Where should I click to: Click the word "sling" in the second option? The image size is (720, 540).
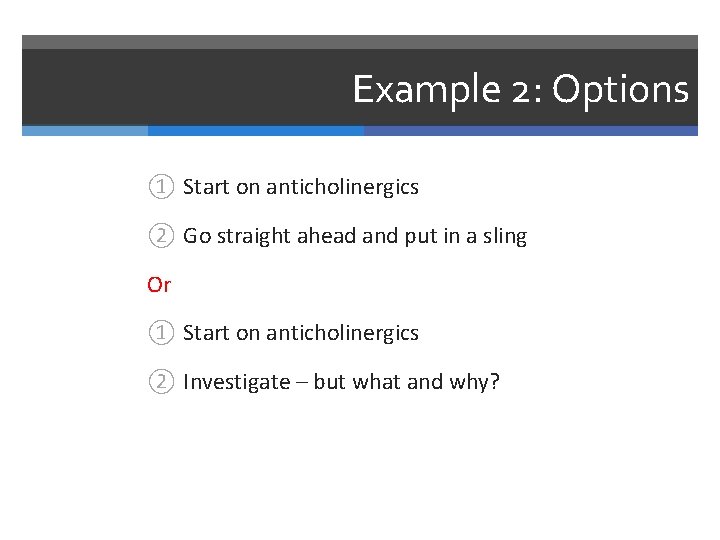coord(505,236)
